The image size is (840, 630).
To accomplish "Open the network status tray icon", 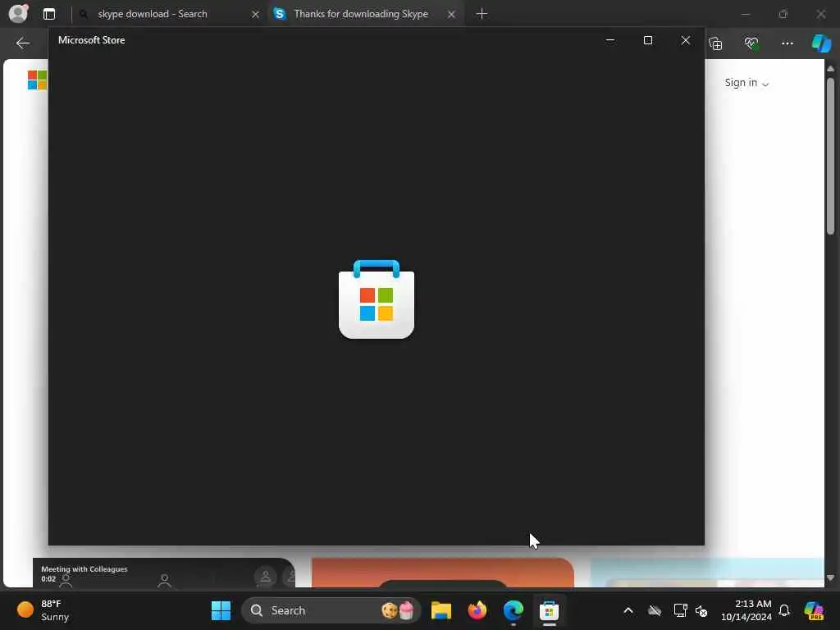I will coord(680,610).
